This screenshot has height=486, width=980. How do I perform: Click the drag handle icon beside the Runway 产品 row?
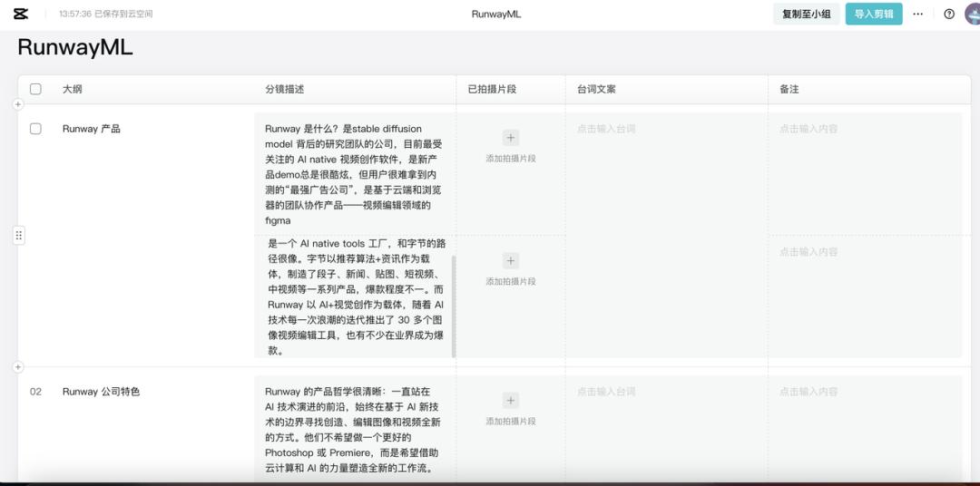coord(19,236)
